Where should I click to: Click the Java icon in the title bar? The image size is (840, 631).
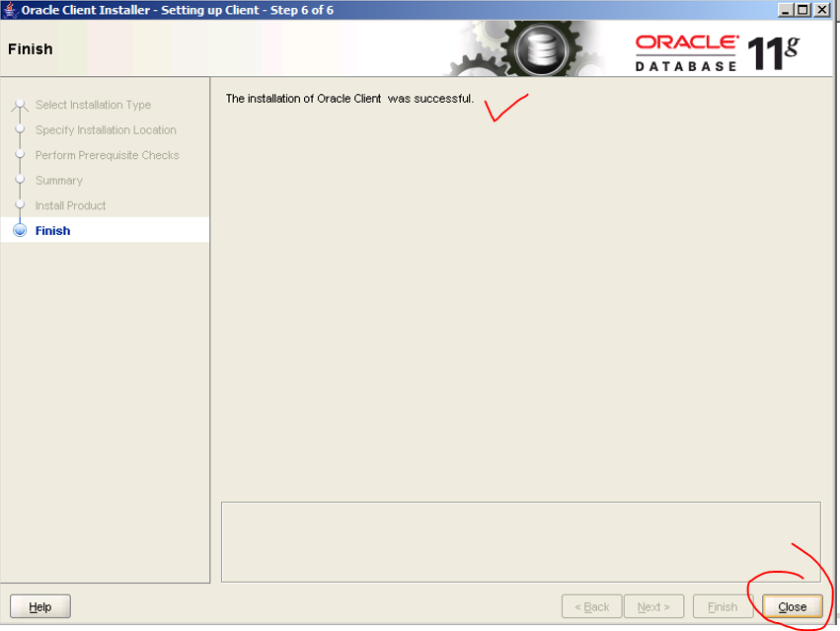(x=10, y=10)
